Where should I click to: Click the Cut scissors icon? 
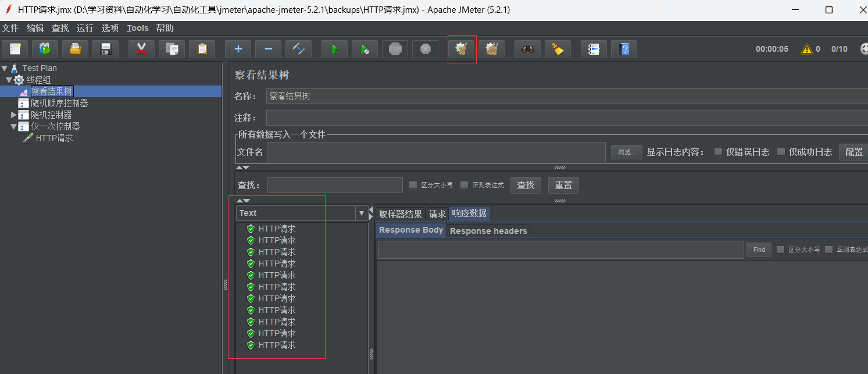(x=141, y=49)
